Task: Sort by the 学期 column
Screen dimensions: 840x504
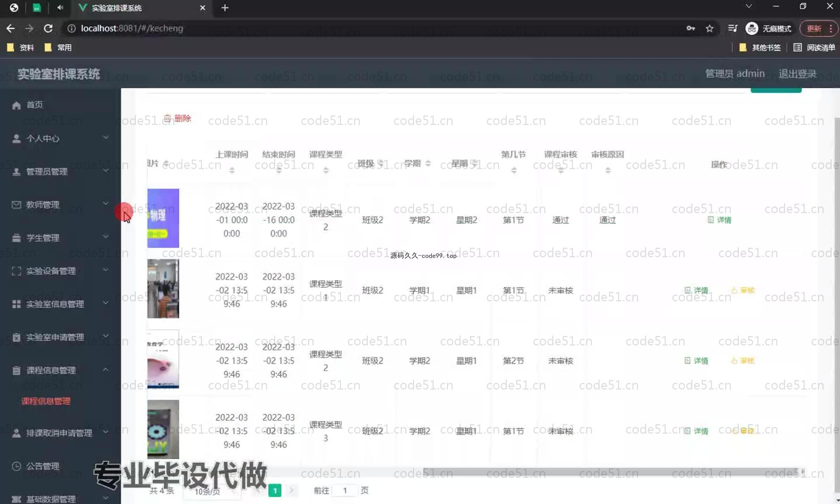Action: (428, 163)
